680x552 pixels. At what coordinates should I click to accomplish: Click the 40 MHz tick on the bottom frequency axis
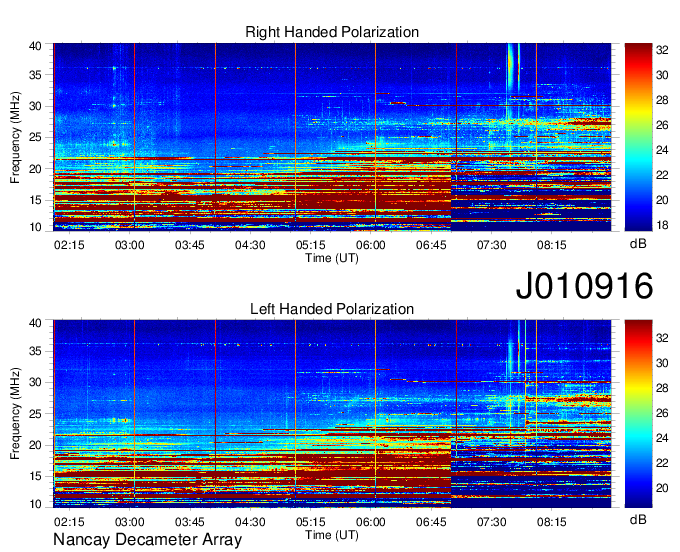coord(35,323)
